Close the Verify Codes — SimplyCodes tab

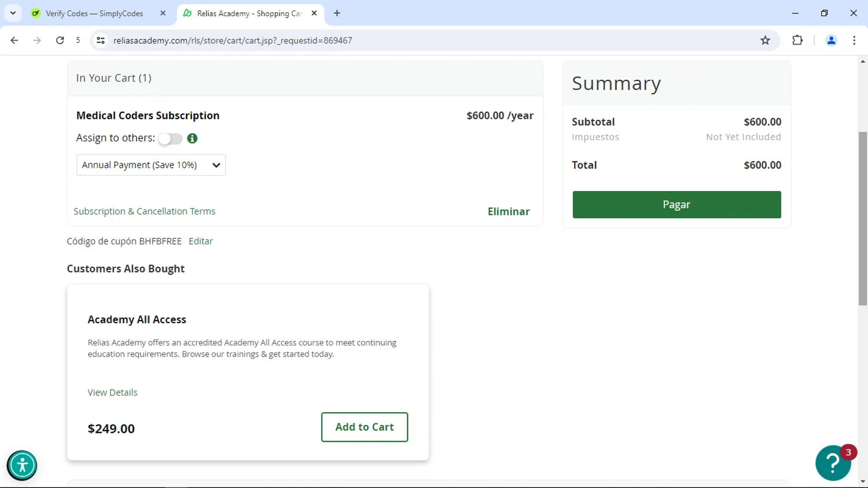163,13
